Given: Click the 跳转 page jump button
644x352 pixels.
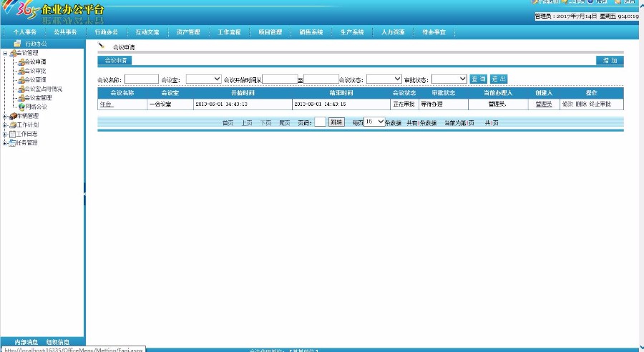Looking at the screenshot, I should pyautogui.click(x=336, y=122).
